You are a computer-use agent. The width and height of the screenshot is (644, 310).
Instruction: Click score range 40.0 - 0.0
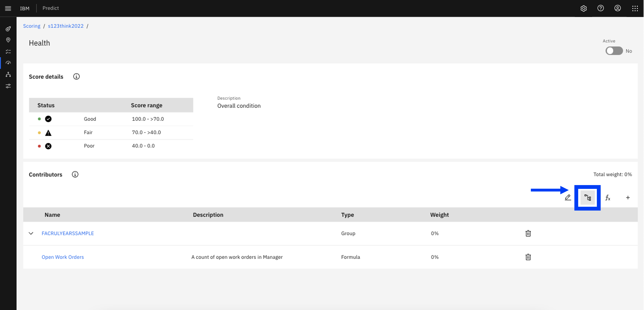click(143, 146)
